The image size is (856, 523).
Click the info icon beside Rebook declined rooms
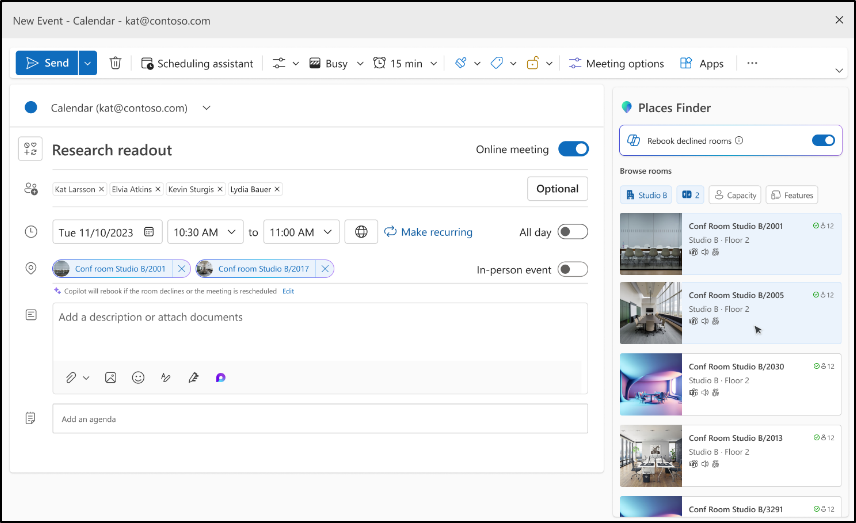pos(739,141)
